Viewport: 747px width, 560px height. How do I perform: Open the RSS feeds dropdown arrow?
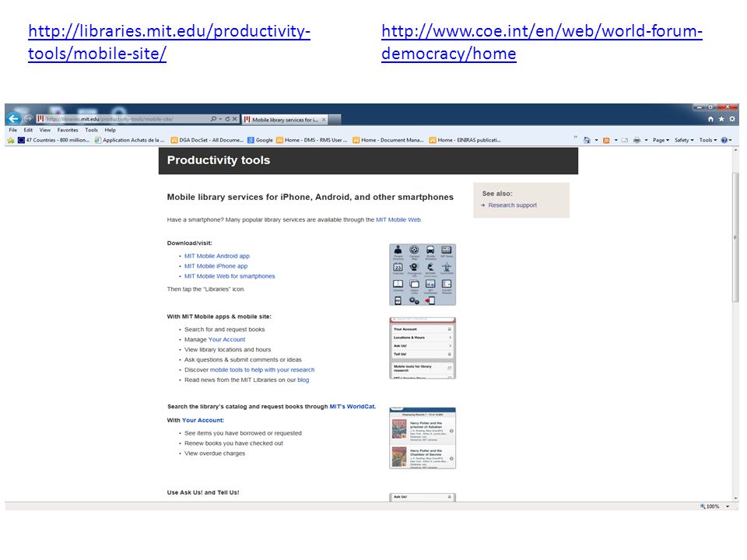(x=615, y=140)
